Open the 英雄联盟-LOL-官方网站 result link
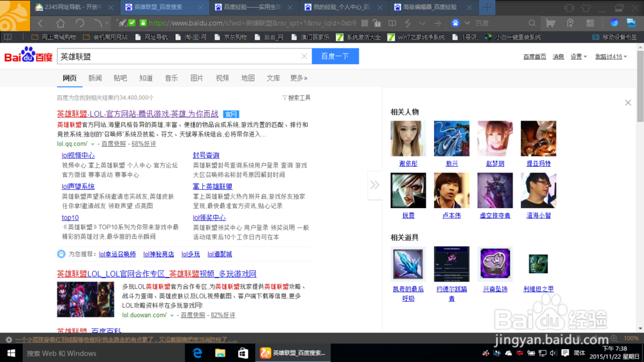The height and width of the screenshot is (362, 644). (x=138, y=114)
